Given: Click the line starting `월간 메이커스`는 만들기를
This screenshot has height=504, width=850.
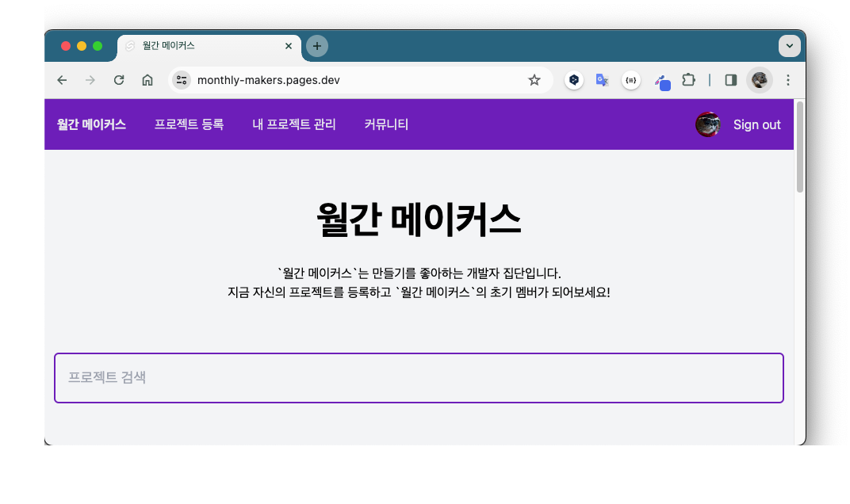Looking at the screenshot, I should point(419,273).
